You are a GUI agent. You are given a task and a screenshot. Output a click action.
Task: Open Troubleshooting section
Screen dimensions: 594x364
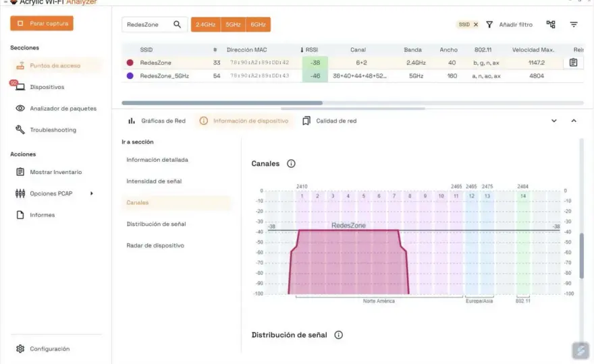pyautogui.click(x=53, y=130)
